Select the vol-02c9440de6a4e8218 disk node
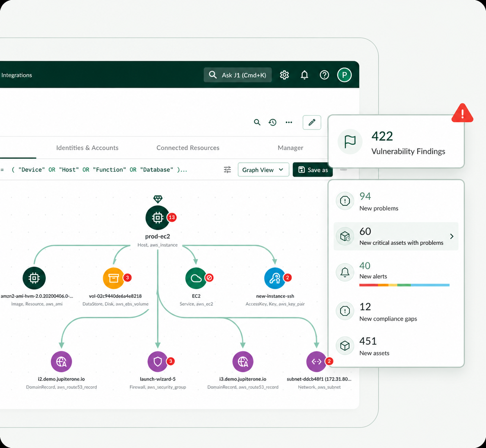486x448 pixels. pyautogui.click(x=113, y=278)
